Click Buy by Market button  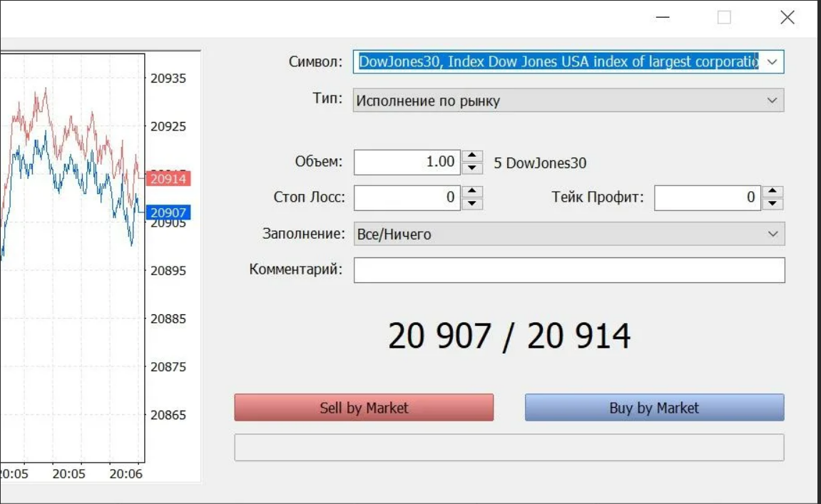click(x=655, y=407)
